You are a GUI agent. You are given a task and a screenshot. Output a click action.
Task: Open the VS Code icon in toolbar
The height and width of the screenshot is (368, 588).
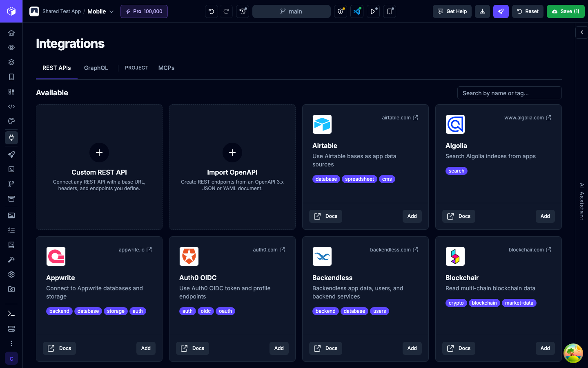coord(357,11)
